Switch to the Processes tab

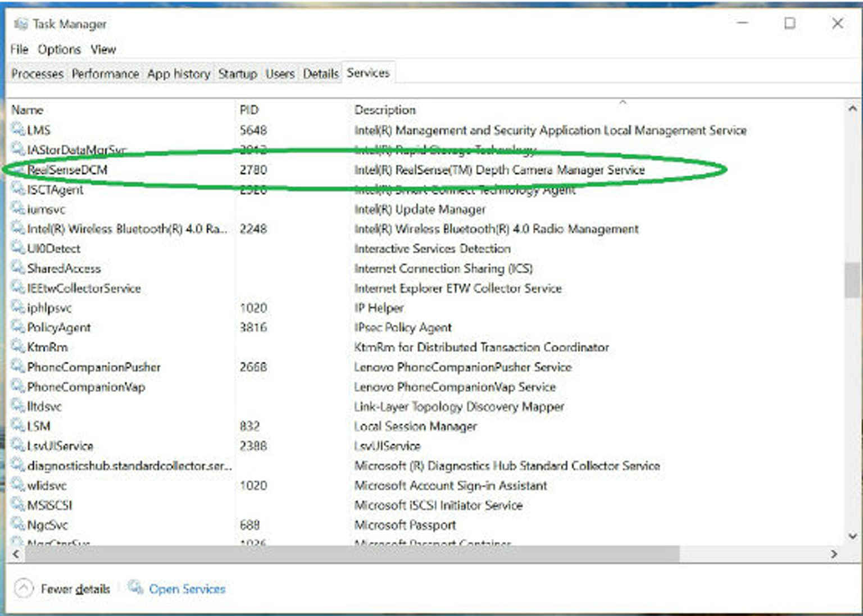tap(37, 74)
